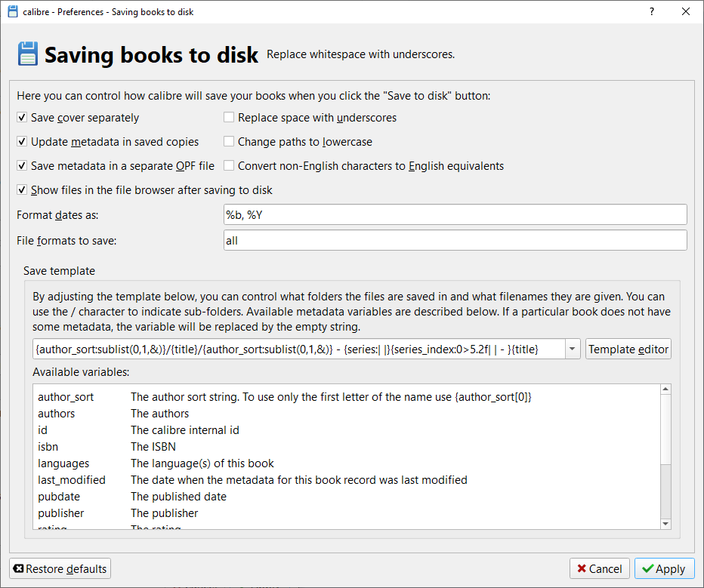Click the question mark help button

coord(652,12)
